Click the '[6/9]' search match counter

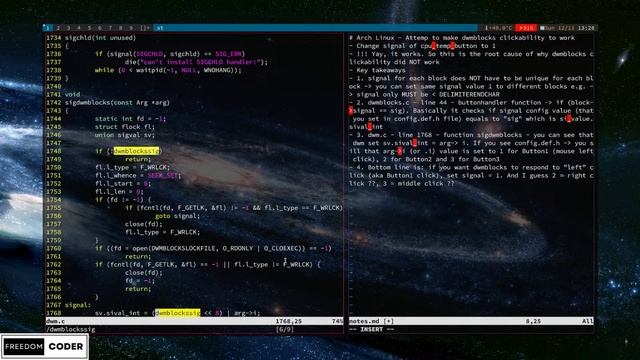285,329
